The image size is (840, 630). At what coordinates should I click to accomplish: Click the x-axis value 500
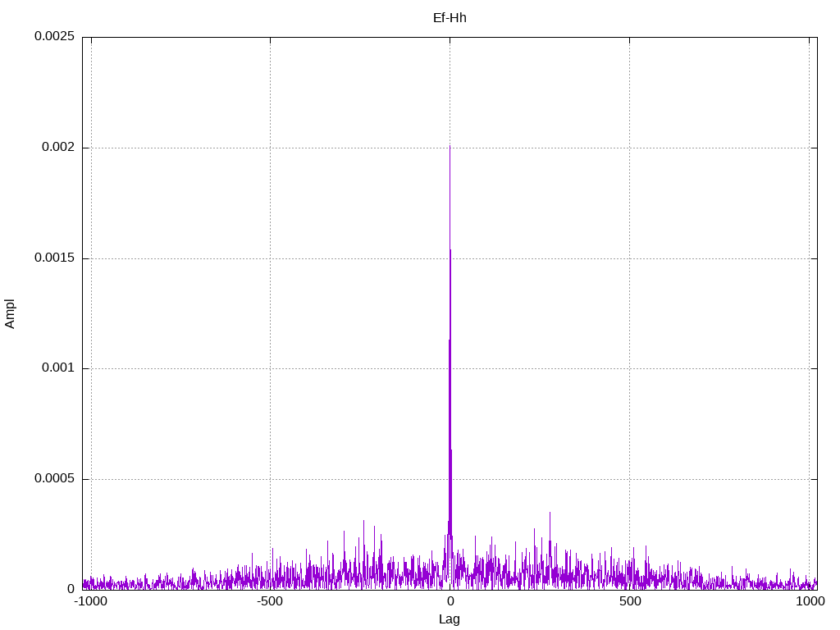(630, 601)
